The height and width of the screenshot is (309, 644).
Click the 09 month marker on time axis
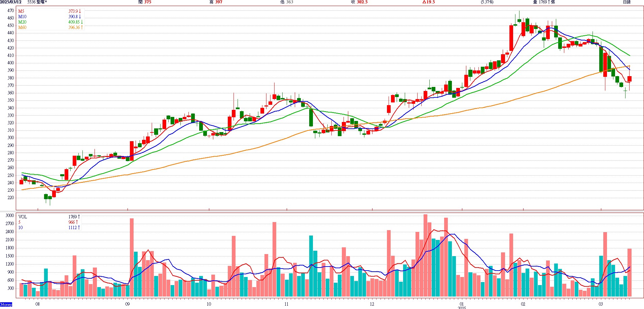click(127, 304)
